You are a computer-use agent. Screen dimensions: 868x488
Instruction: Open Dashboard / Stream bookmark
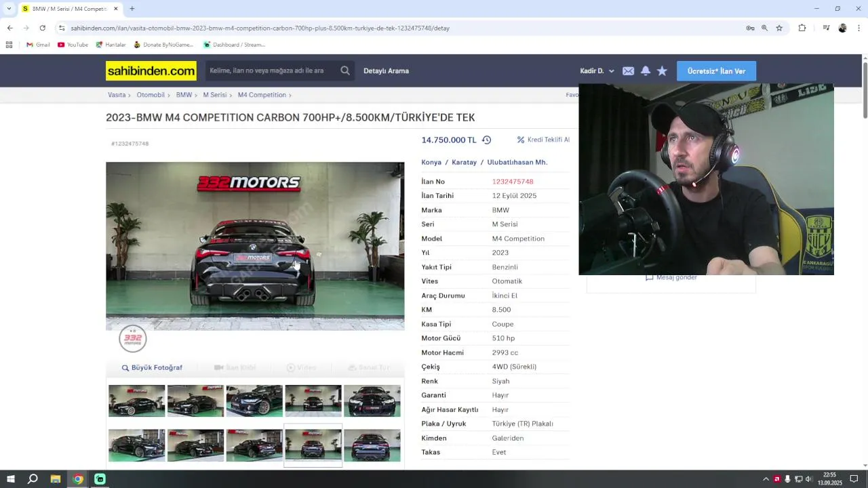(x=234, y=45)
